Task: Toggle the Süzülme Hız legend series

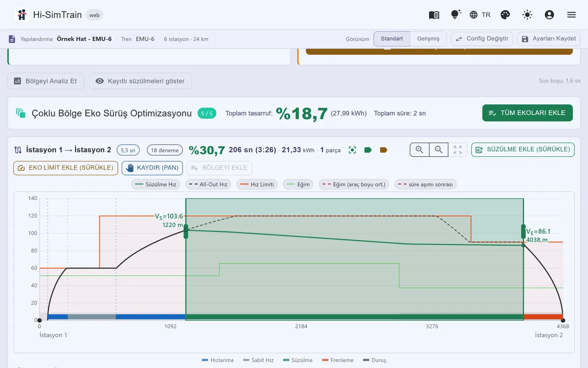Action: [x=157, y=184]
